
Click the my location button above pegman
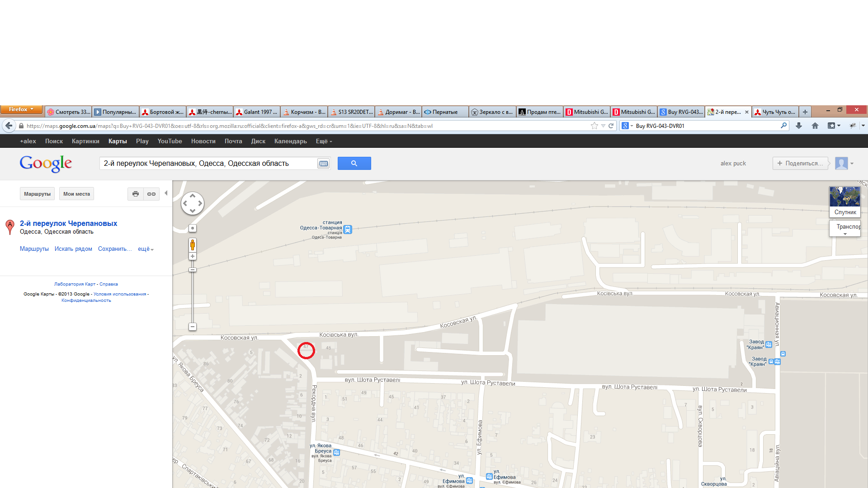click(x=193, y=228)
